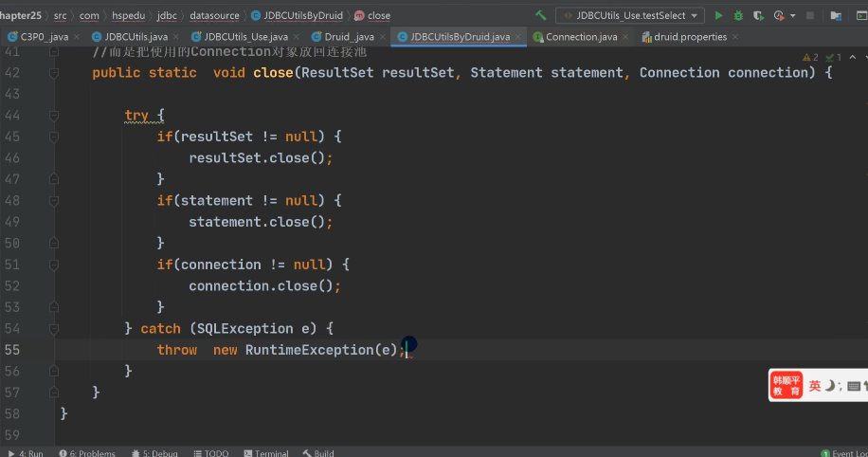Image resolution: width=868 pixels, height=457 pixels.
Task: Click on 'RuntimeException' in line 55
Action: coord(310,350)
